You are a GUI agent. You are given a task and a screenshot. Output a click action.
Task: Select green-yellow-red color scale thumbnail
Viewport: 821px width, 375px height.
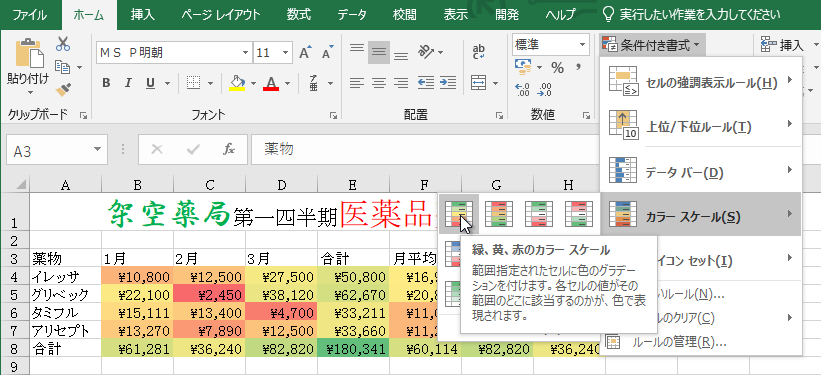459,214
